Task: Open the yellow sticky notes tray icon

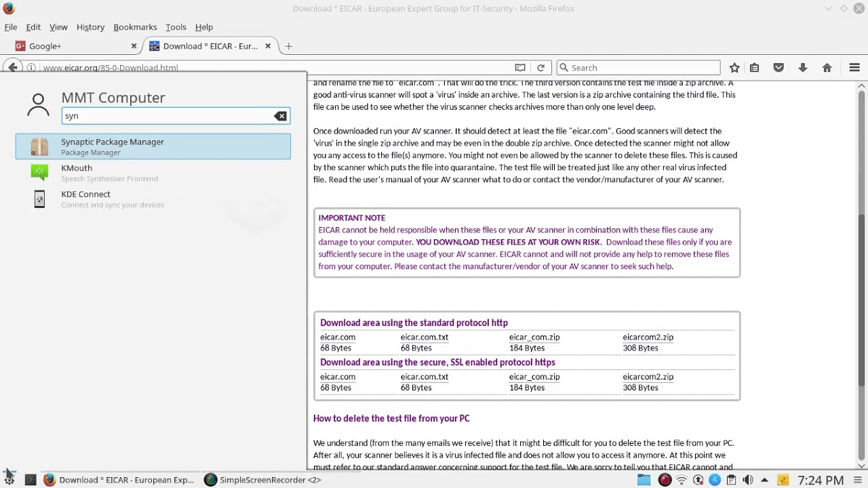Action: 783,480
